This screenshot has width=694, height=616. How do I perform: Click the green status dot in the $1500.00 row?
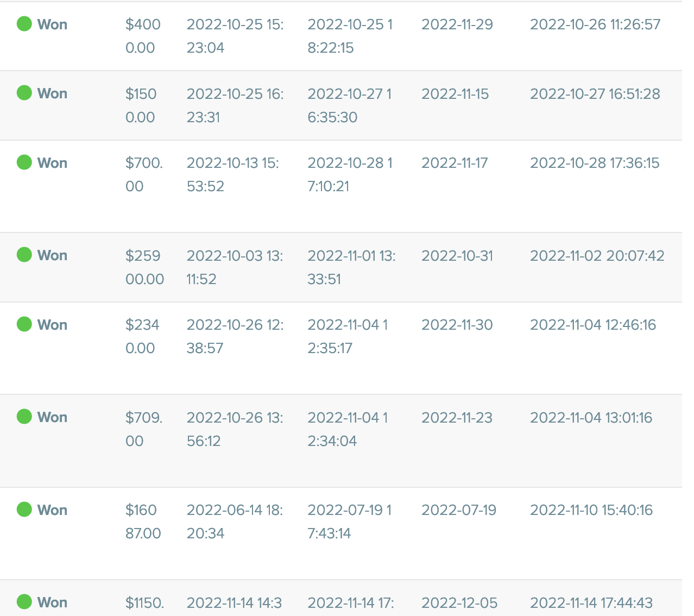[x=24, y=93]
